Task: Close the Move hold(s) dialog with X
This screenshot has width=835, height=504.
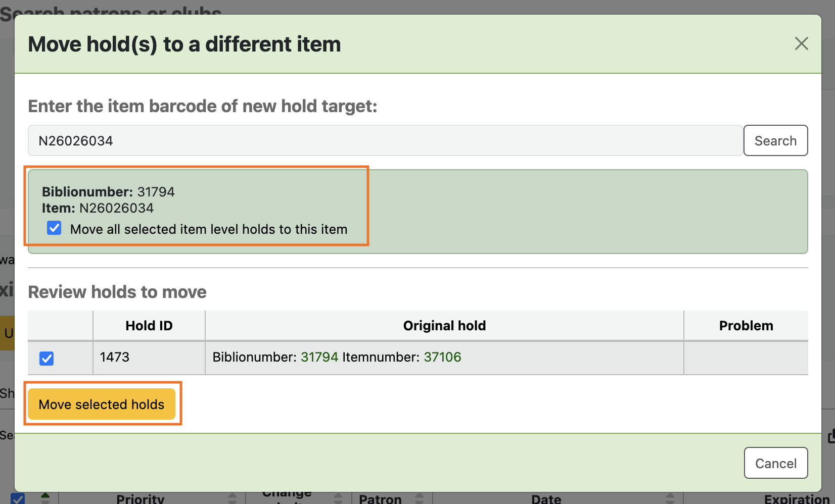Action: click(x=801, y=43)
